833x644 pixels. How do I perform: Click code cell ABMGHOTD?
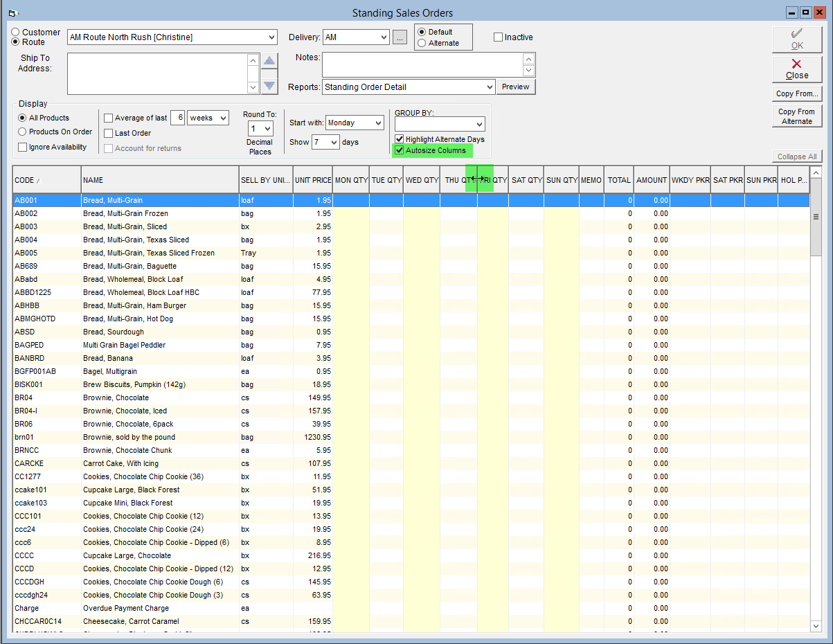[47, 319]
